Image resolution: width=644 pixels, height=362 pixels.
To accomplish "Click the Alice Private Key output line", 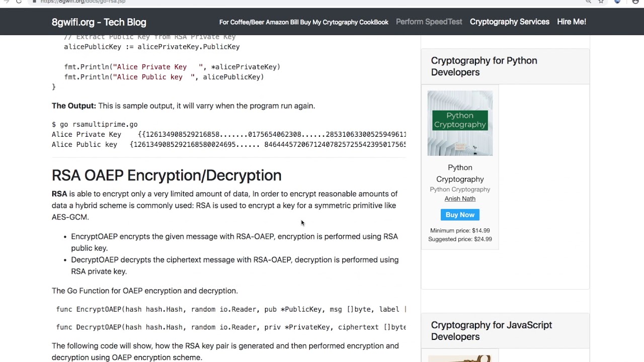I will tap(229, 134).
